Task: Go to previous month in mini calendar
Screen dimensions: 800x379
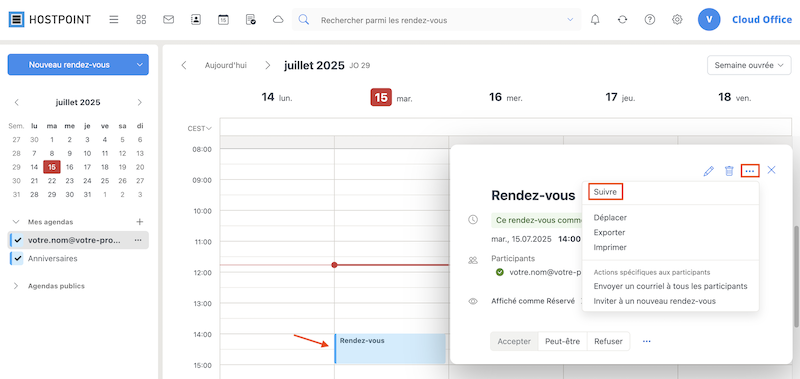Action: pyautogui.click(x=16, y=103)
